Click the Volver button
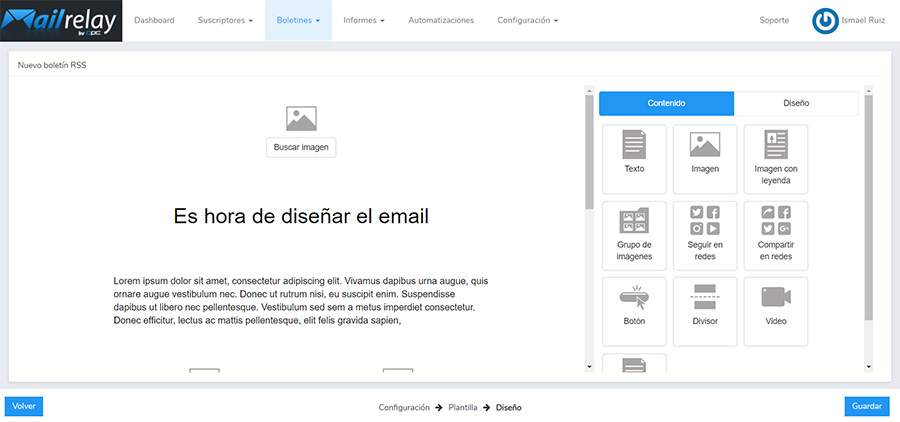Image resolution: width=900 pixels, height=422 pixels. [24, 406]
